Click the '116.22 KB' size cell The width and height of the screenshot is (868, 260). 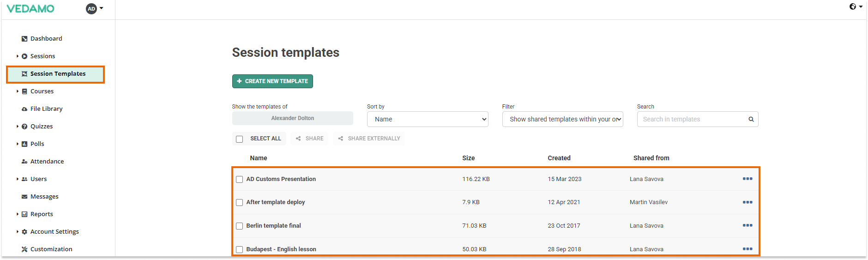pos(476,179)
